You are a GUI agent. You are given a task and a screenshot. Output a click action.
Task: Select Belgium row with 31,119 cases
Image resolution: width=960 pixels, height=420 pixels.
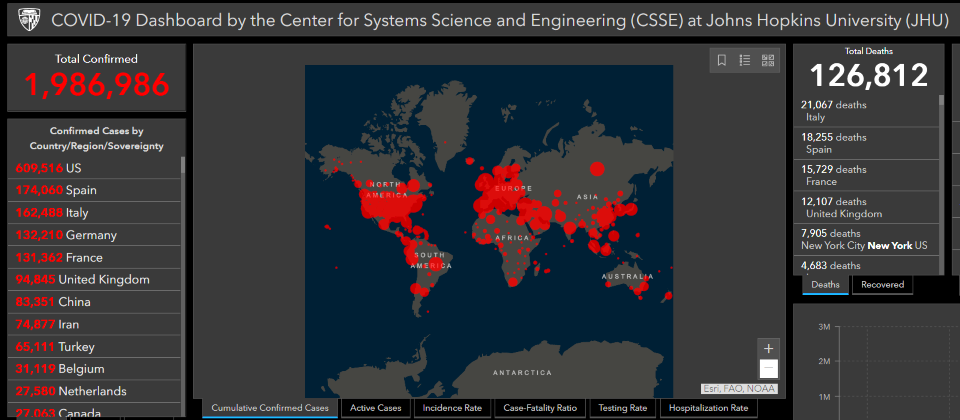(x=94, y=369)
